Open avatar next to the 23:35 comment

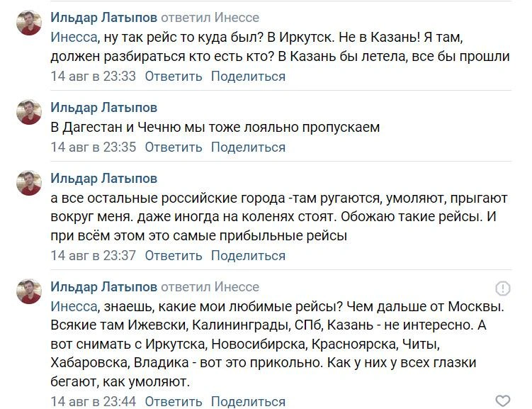30,113
